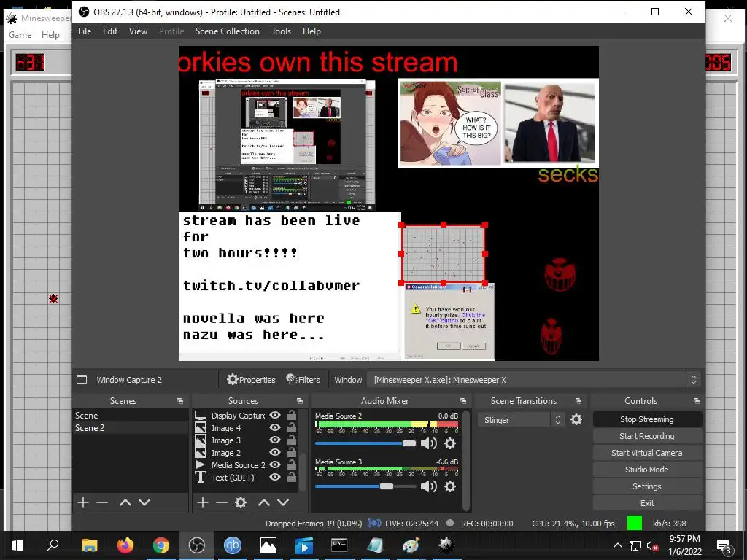This screenshot has width=747, height=560.
Task: Open Properties for Window Capture 2
Action: pos(251,379)
